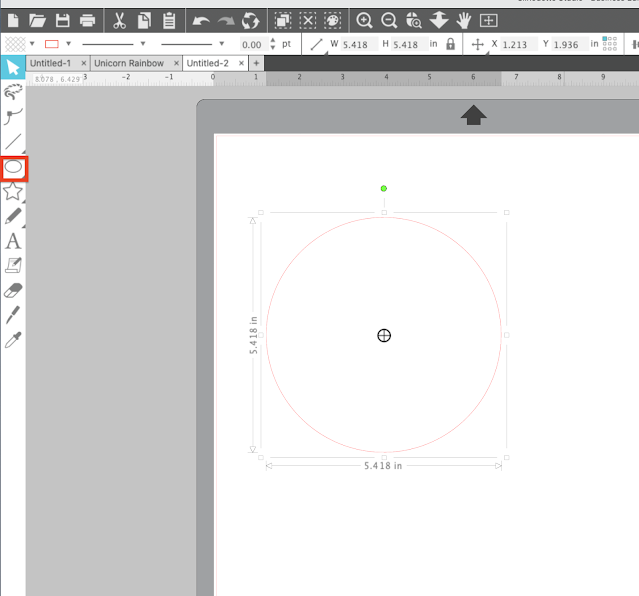The height and width of the screenshot is (596, 639).
Task: Select the Ellipse drawing tool
Action: point(13,167)
